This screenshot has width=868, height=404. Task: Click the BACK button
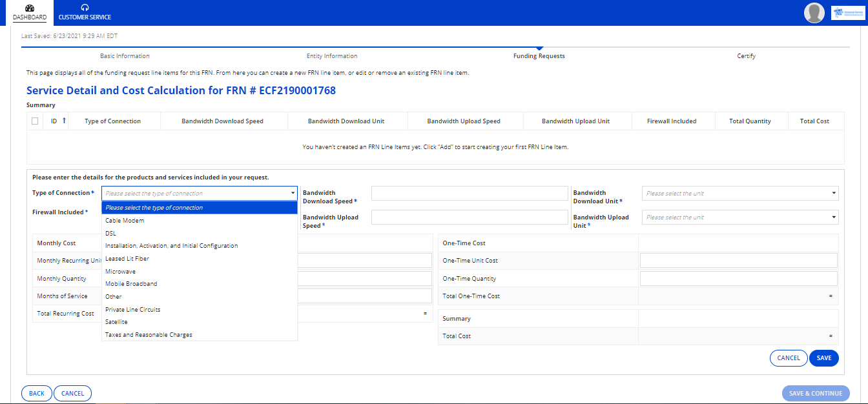[36, 393]
